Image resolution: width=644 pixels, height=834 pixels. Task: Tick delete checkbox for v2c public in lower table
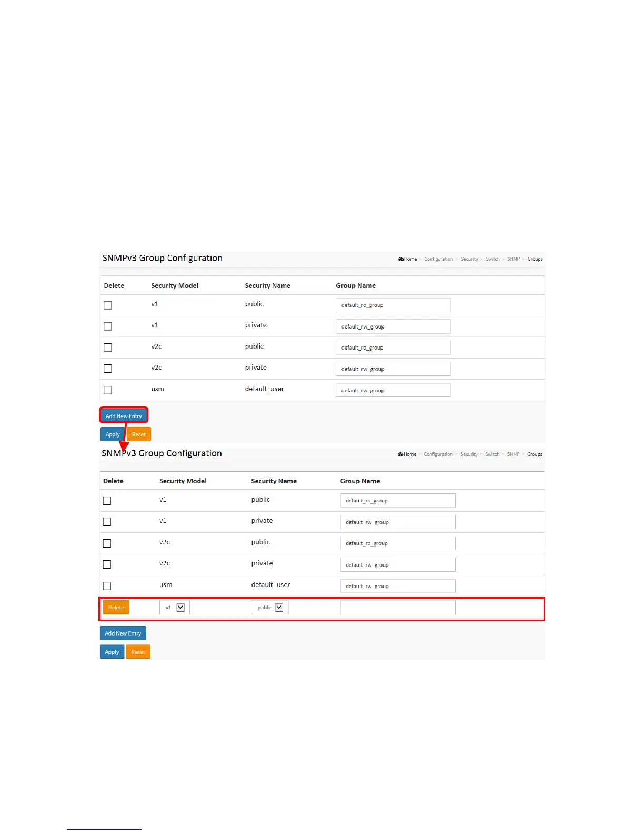(x=107, y=543)
